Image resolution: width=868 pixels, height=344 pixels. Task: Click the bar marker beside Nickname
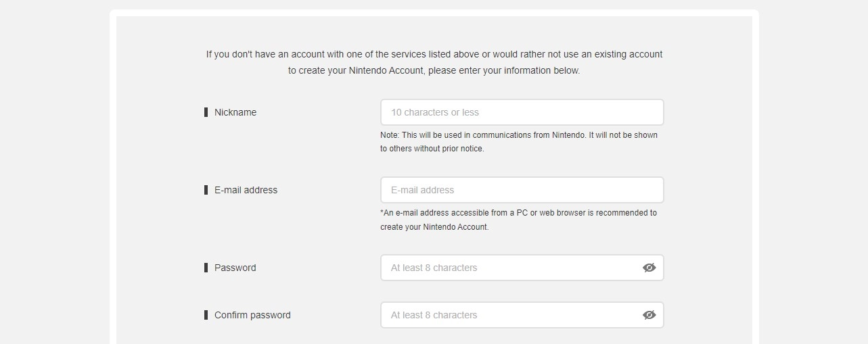[206, 112]
